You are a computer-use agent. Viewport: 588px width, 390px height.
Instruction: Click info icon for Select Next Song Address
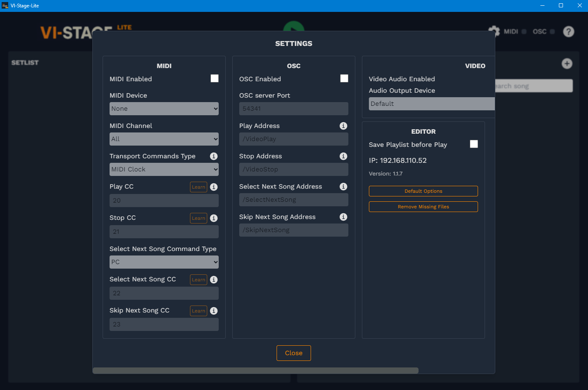(x=343, y=187)
